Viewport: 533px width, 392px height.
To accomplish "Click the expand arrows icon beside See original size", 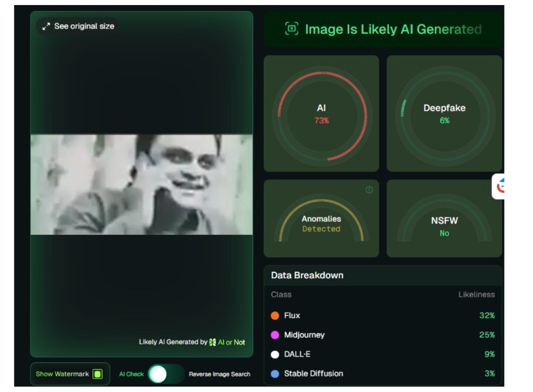I will click(46, 26).
